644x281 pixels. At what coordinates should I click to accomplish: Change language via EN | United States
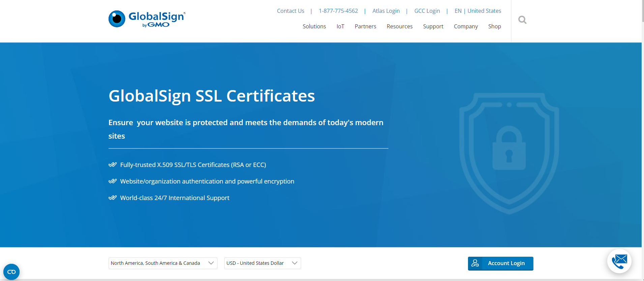(478, 11)
